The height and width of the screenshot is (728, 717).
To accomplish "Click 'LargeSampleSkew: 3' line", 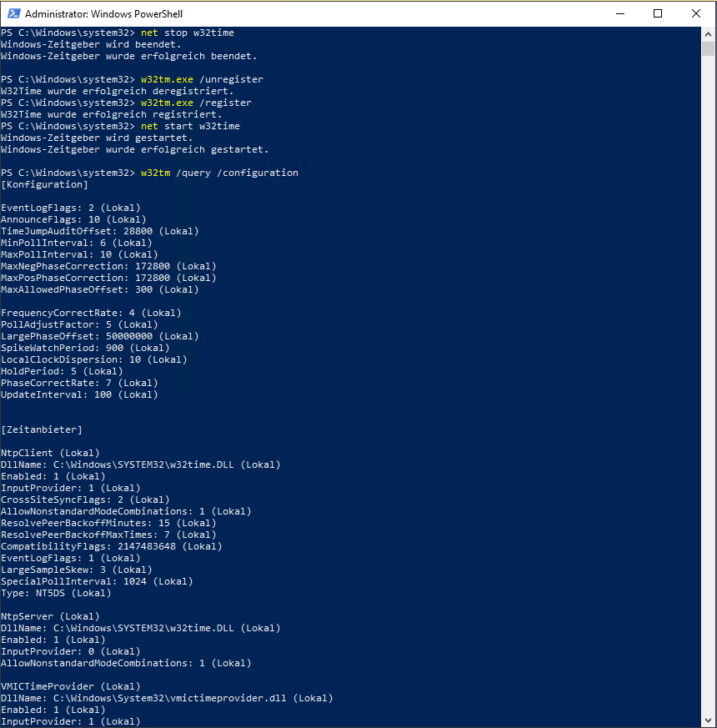I will pos(77,570).
